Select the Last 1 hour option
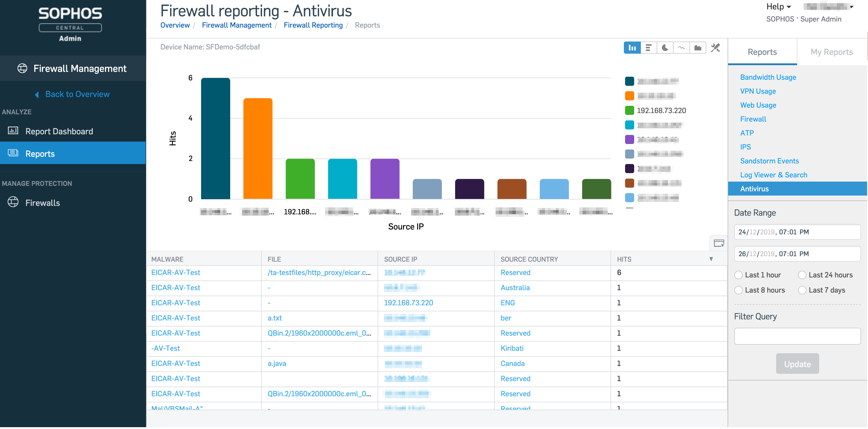Viewport: 868px width, 429px height. (738, 275)
